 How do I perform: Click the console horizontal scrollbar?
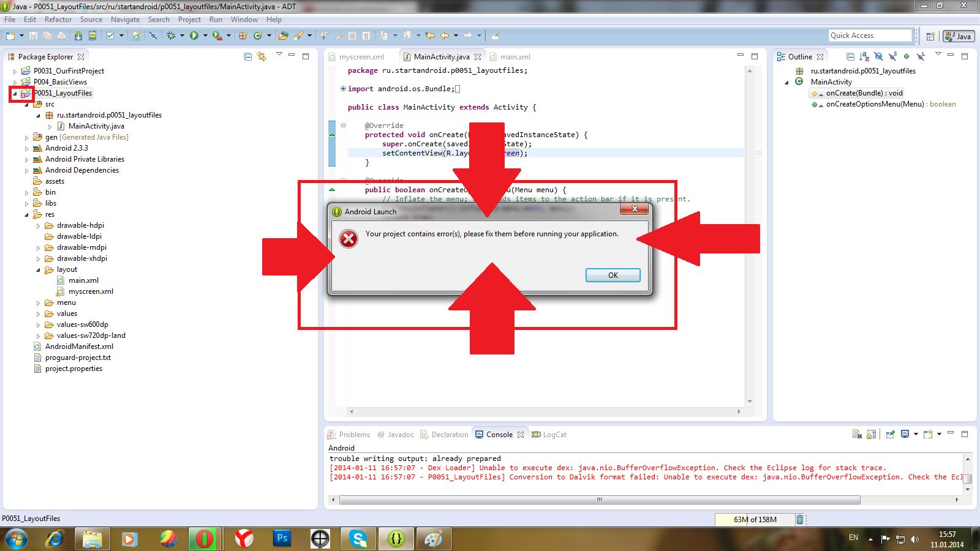click(x=600, y=500)
